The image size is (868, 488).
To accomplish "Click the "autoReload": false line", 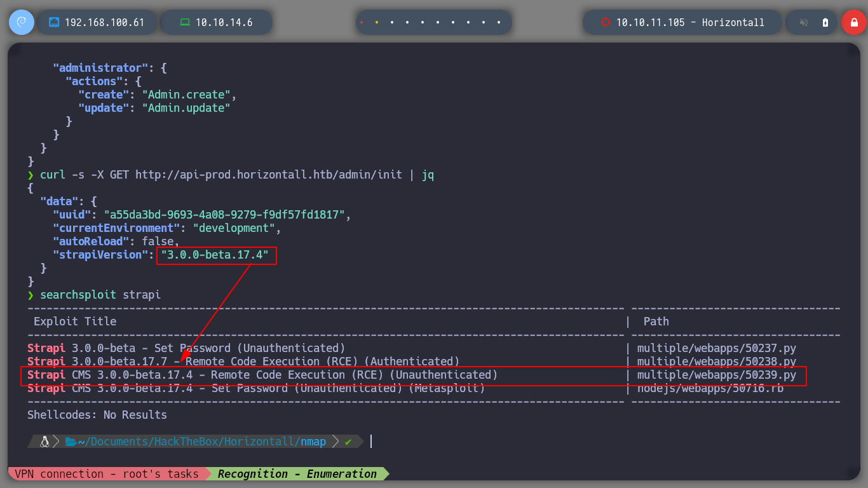I will pos(116,241).
